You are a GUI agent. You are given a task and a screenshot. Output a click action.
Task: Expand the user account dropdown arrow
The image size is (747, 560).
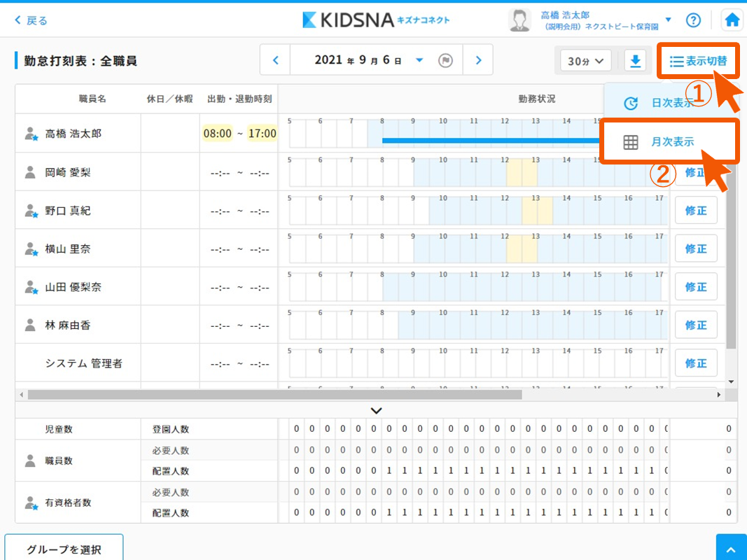pyautogui.click(x=668, y=20)
